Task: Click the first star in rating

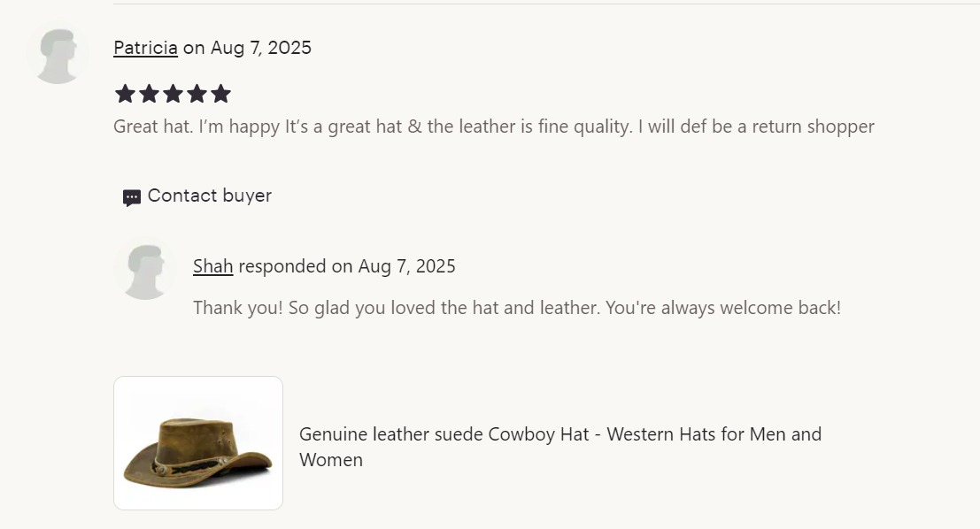Action: [125, 94]
